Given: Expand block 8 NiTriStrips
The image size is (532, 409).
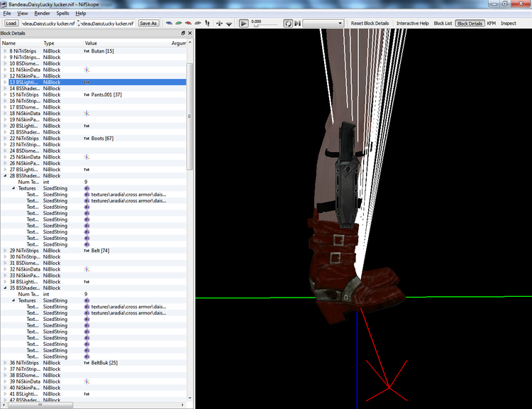Looking at the screenshot, I should [x=5, y=51].
